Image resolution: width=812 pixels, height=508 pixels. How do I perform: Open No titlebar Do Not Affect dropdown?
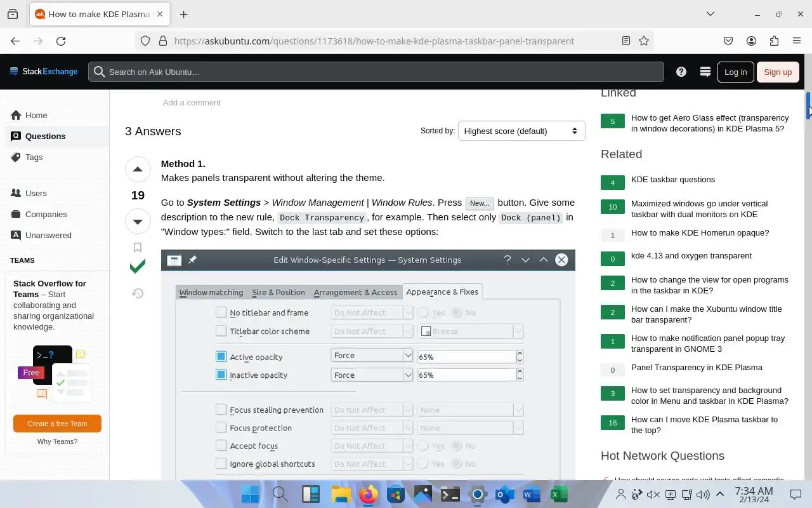click(x=372, y=312)
